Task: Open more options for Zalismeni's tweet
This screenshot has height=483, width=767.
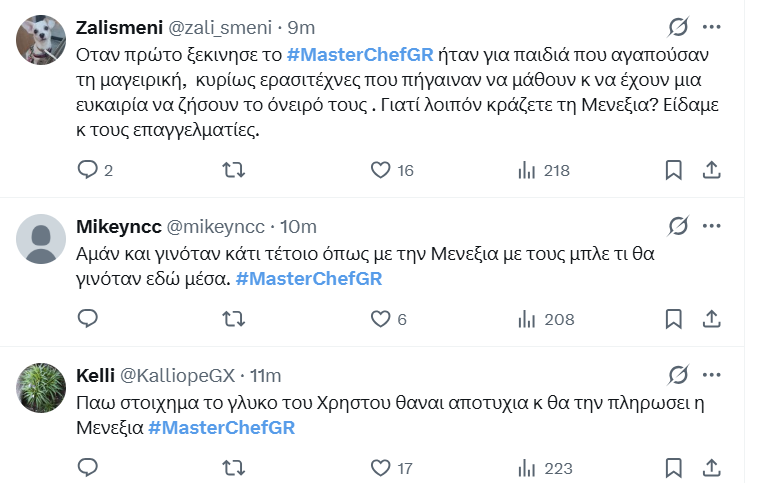Action: tap(711, 26)
